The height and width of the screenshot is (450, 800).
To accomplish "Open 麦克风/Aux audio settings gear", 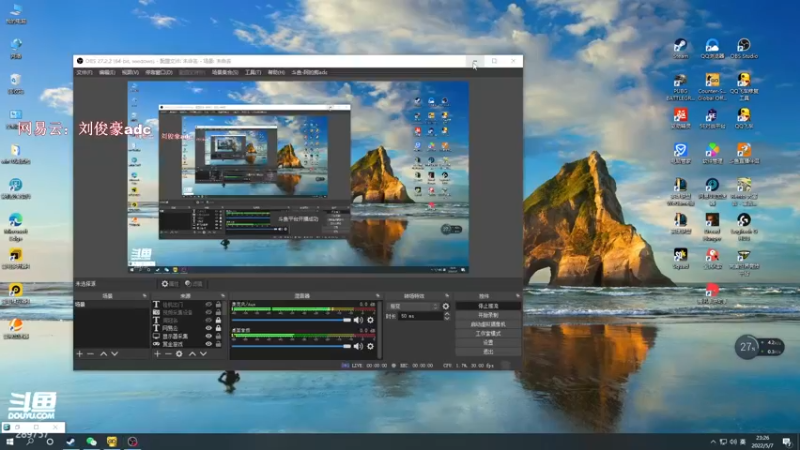I will 370,320.
